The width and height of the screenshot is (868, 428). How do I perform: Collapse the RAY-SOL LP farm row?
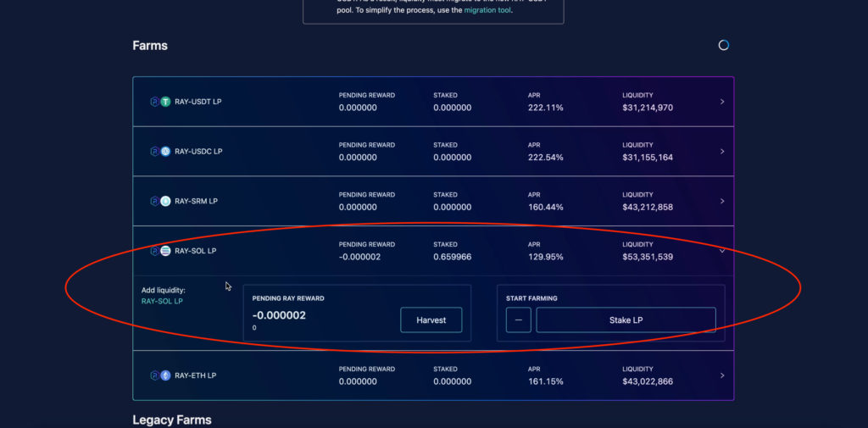[722, 251]
